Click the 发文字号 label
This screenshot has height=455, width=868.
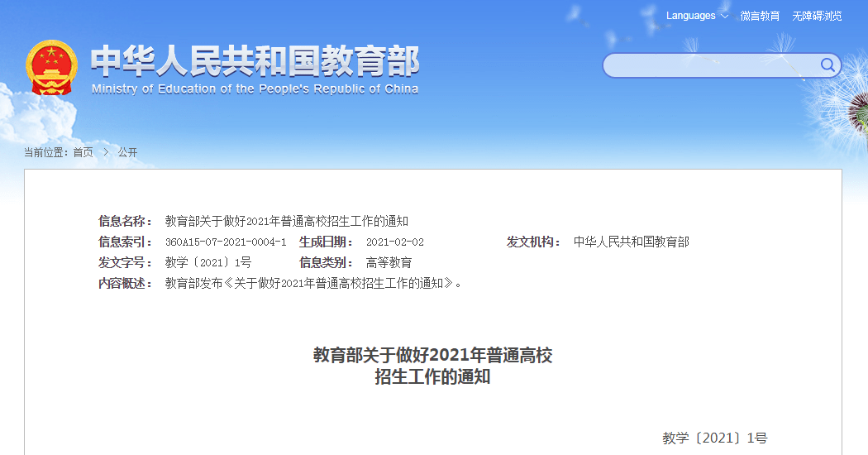125,263
